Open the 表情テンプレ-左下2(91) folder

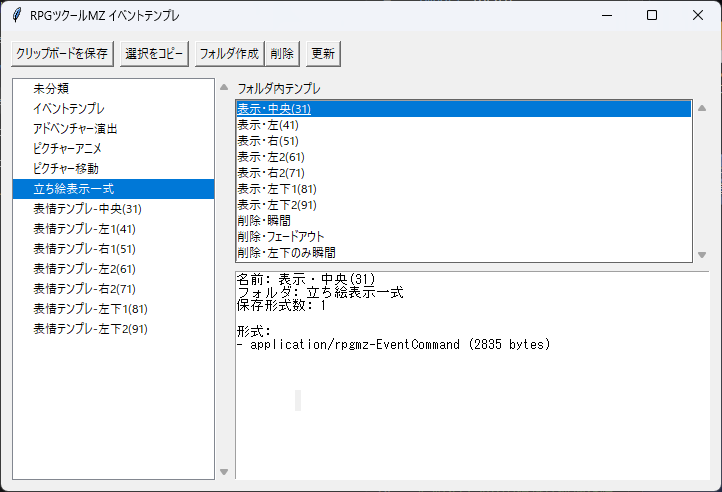[113, 329]
